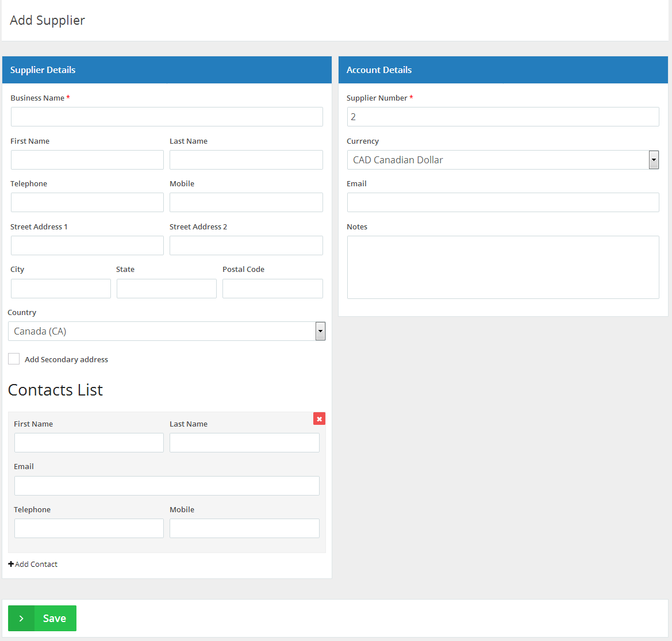
Task: Tick the Add Secondary address checkbox
Action: (x=14, y=359)
